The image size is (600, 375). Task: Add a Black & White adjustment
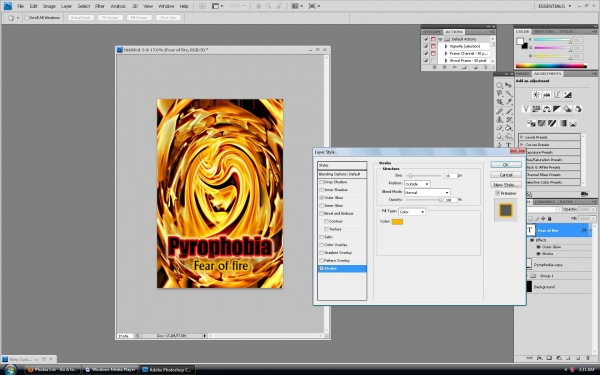pos(557,109)
